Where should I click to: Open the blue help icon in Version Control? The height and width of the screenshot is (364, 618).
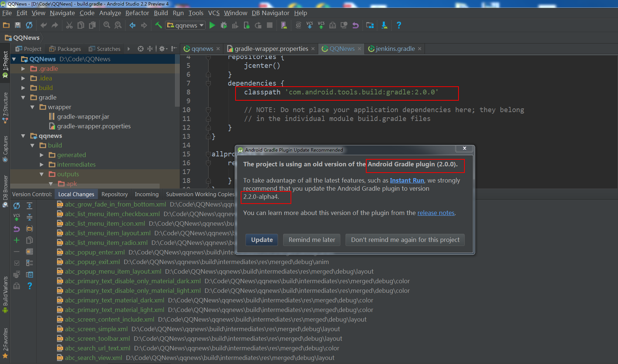(x=30, y=286)
